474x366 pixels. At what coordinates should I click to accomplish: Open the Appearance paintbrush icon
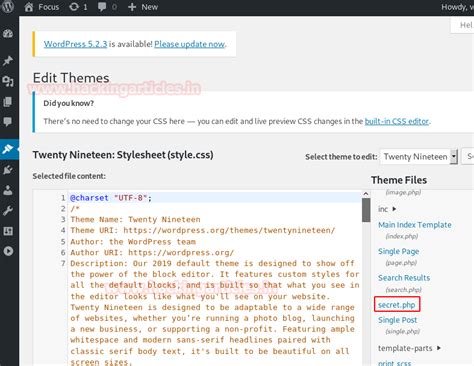point(8,149)
